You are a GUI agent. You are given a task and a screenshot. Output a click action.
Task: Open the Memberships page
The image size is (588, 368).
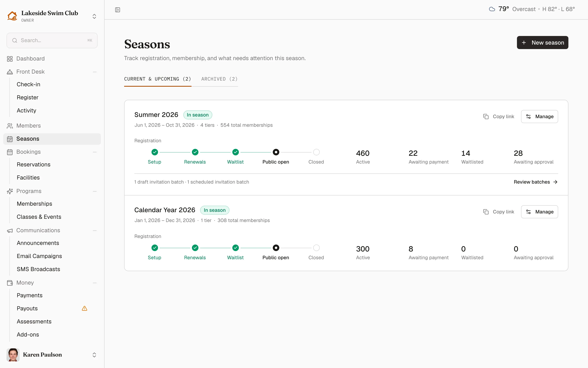click(x=35, y=204)
